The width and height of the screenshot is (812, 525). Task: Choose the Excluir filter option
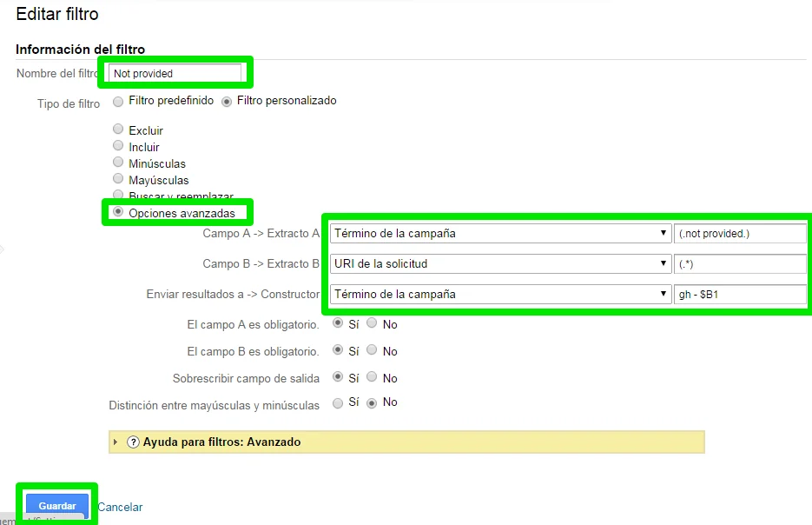[x=118, y=130]
